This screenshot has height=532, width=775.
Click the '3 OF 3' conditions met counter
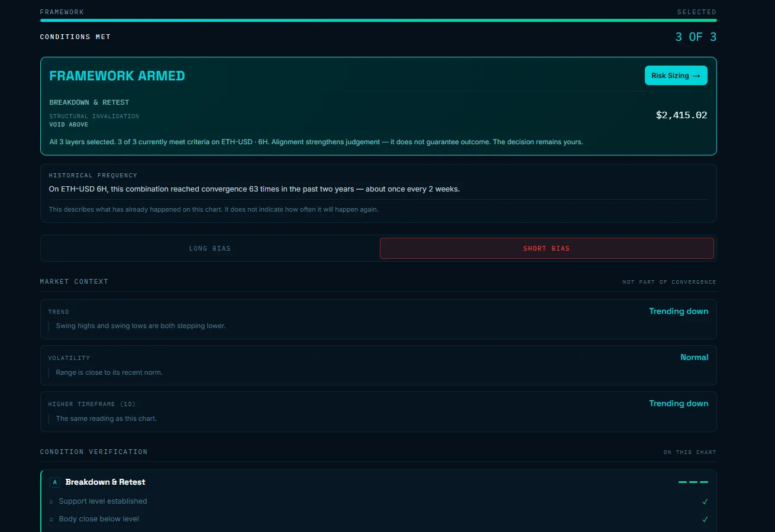696,37
